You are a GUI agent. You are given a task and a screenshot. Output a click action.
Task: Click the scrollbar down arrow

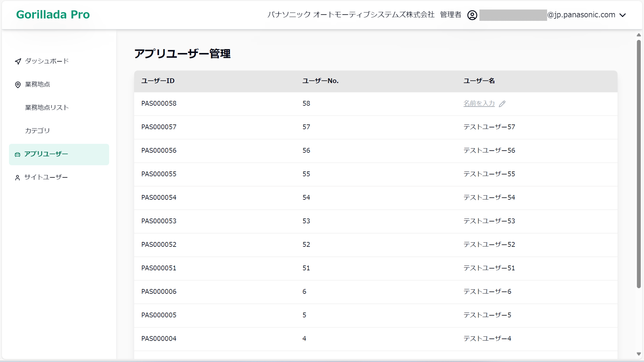[x=639, y=354]
